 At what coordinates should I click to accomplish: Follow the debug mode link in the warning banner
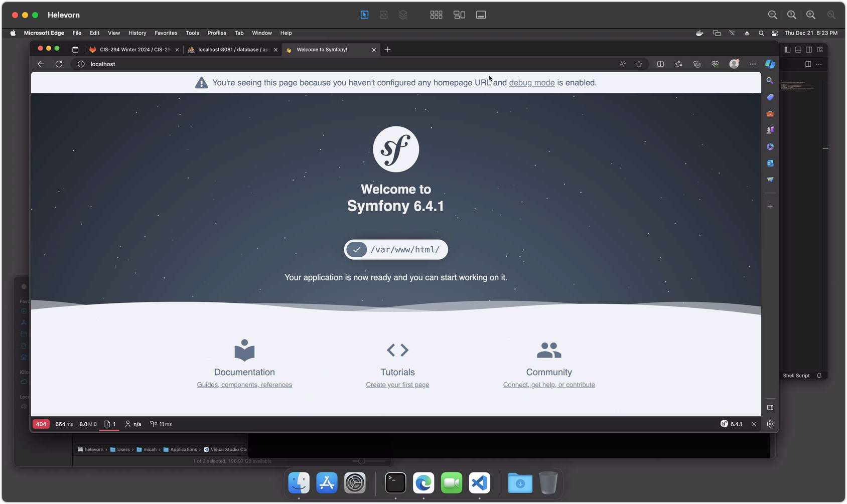click(531, 82)
